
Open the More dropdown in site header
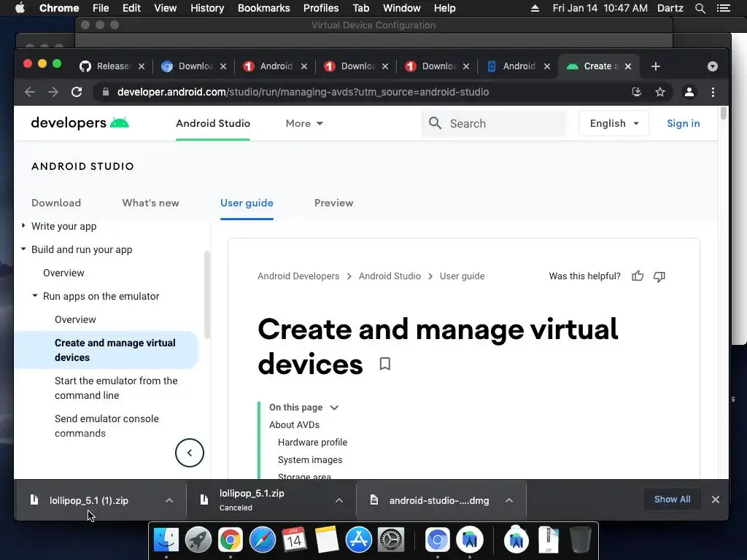click(304, 123)
